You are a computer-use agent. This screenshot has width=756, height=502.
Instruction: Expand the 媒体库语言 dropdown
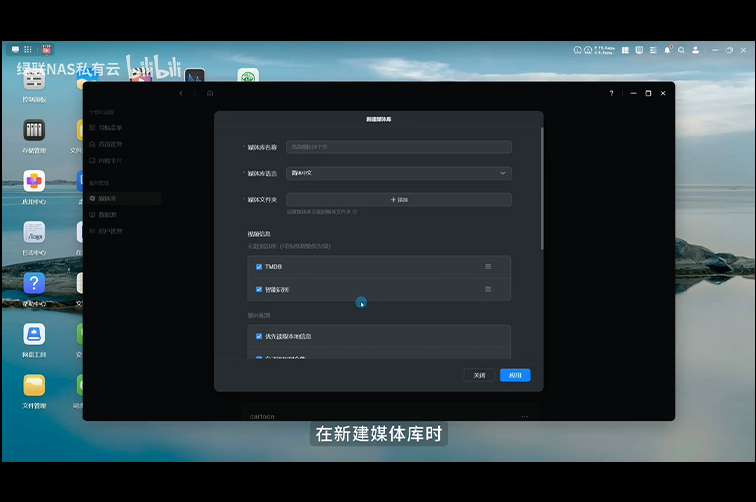tap(399, 173)
